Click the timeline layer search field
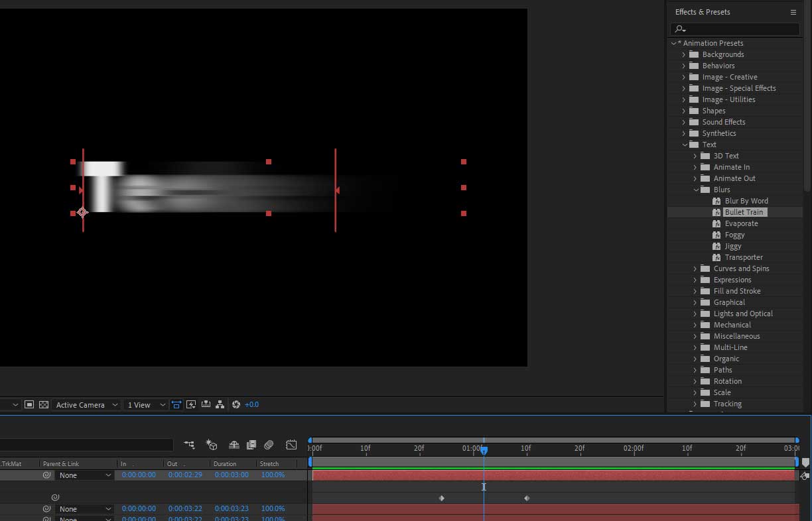 click(x=86, y=445)
